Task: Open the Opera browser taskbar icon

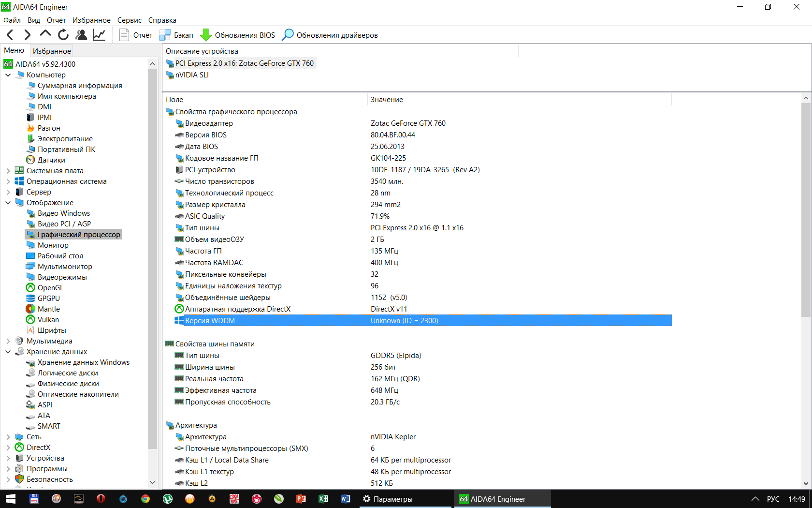Action: pyautogui.click(x=101, y=499)
